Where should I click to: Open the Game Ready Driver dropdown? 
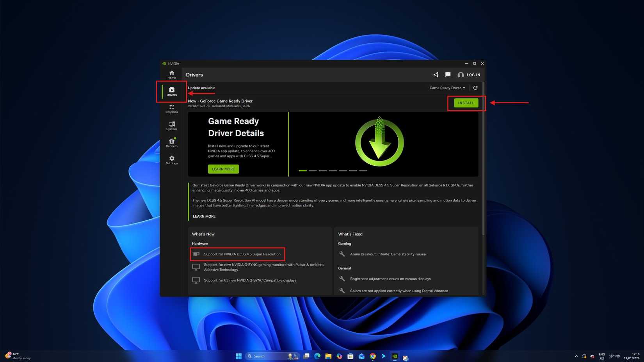click(447, 88)
